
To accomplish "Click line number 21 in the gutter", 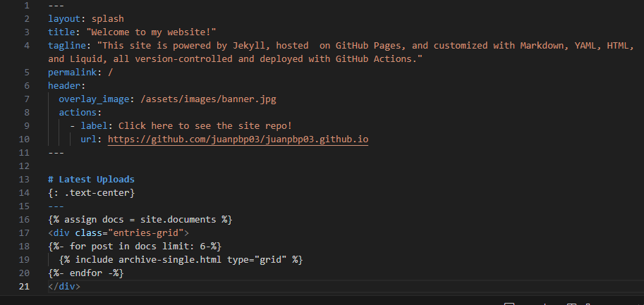I will coord(24,286).
